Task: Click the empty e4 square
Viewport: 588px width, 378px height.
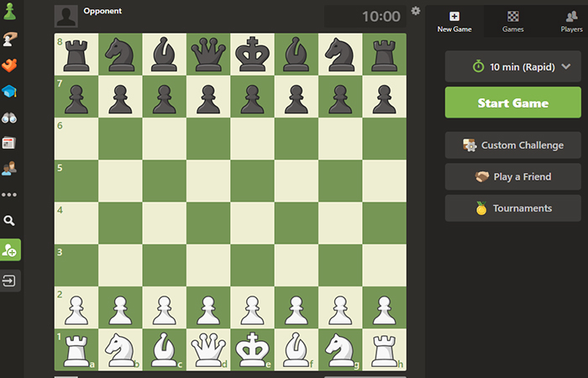Action: click(252, 223)
